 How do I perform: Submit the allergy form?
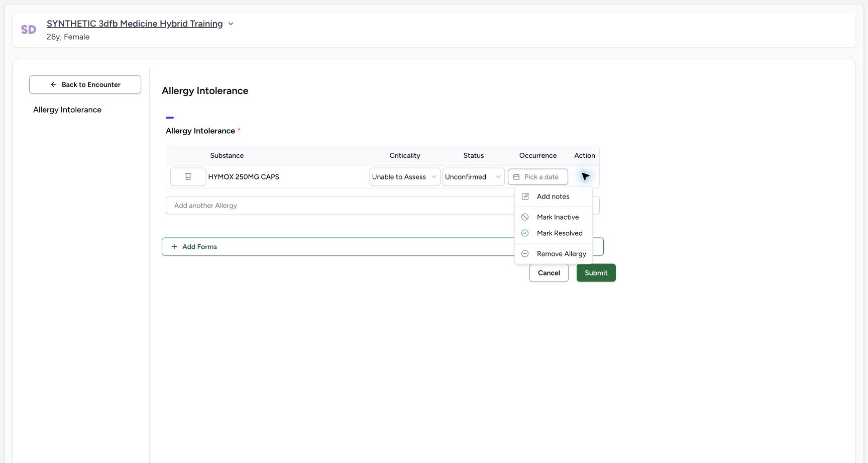(x=596, y=273)
